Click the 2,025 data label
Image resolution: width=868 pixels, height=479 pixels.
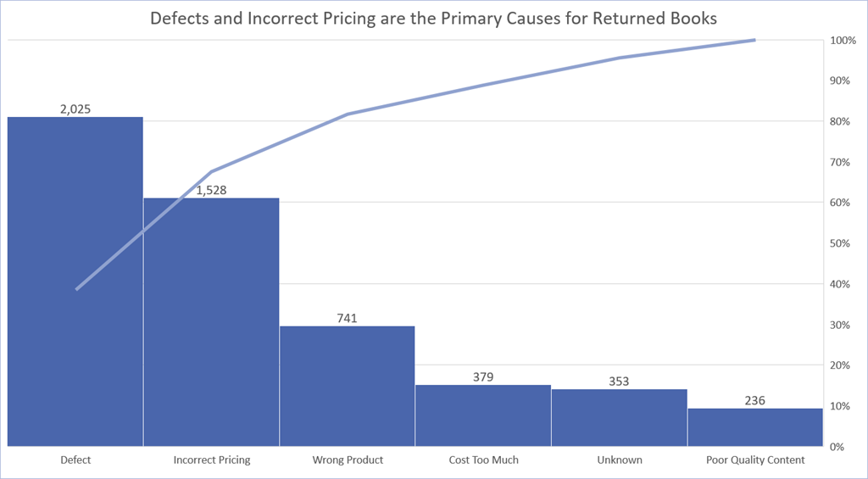75,109
